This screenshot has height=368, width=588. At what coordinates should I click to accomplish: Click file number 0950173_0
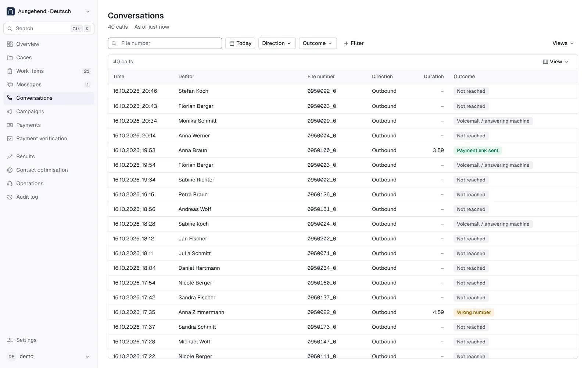[322, 327]
